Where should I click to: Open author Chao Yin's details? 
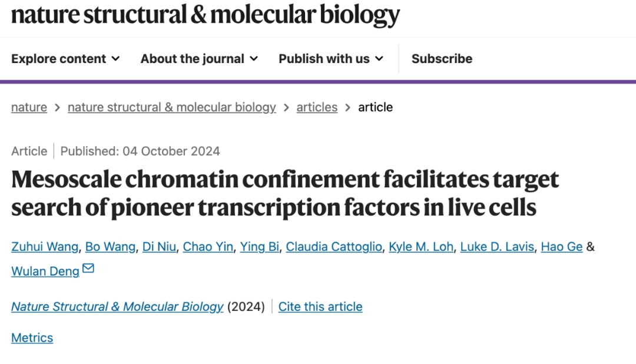tap(208, 247)
